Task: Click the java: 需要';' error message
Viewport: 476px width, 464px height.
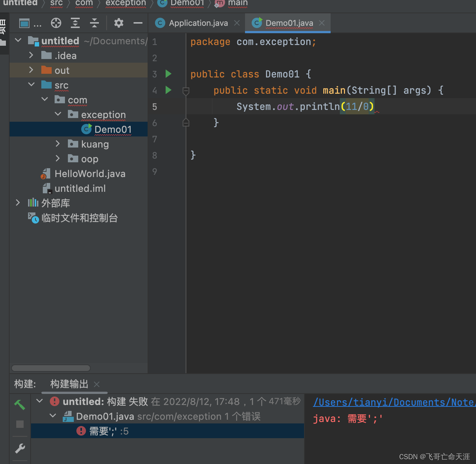Action: (x=348, y=419)
